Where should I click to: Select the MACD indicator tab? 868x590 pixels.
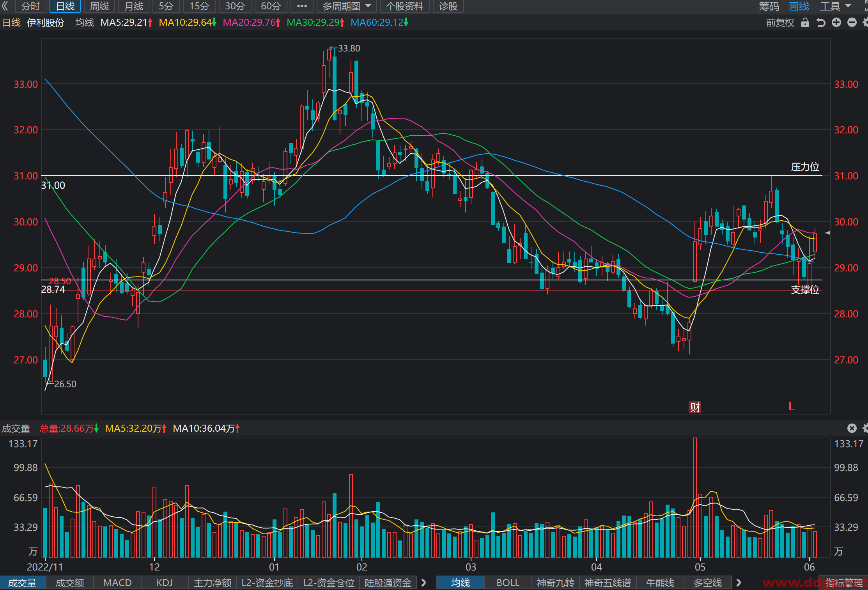(117, 583)
